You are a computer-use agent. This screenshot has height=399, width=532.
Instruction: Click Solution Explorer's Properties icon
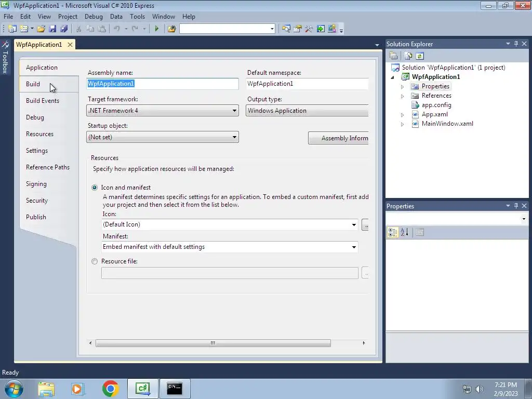[x=394, y=56]
